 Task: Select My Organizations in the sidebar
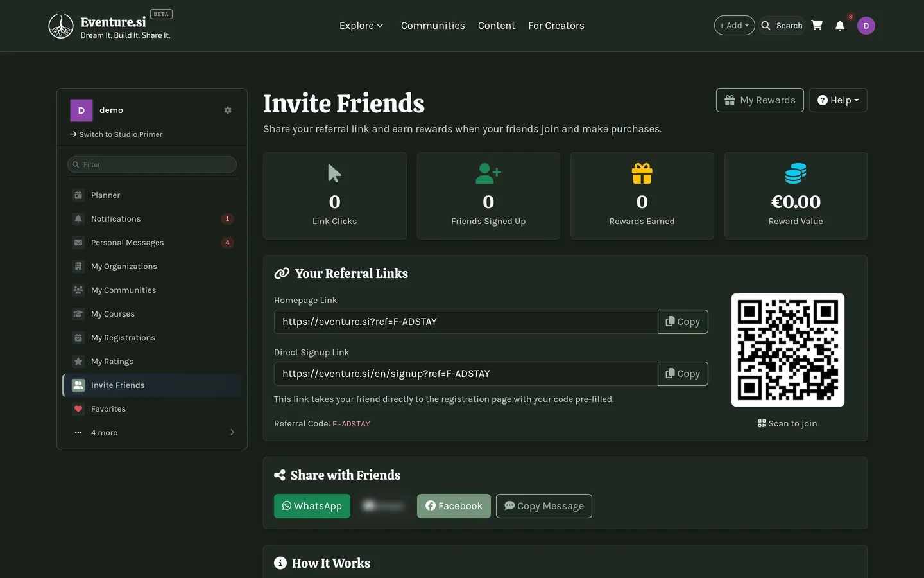(x=152, y=267)
